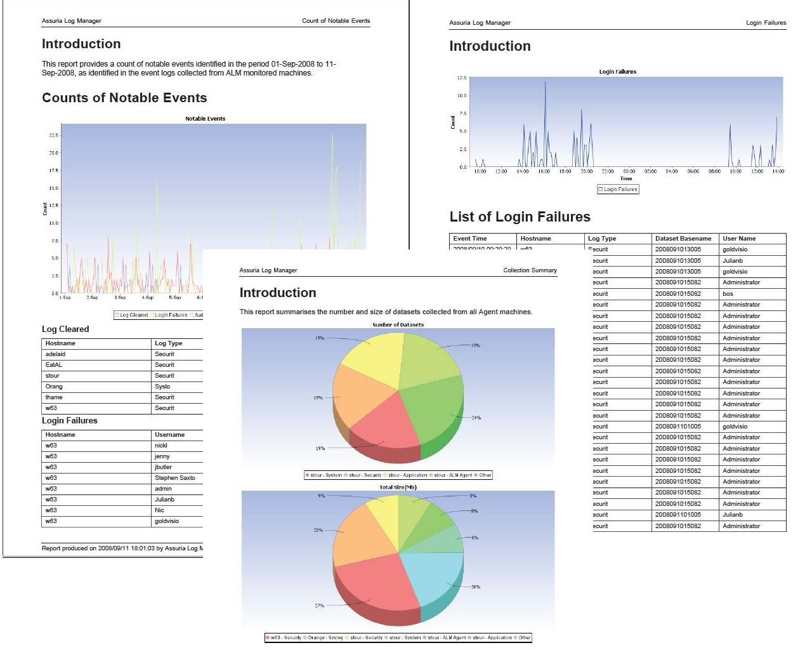Select the Stephen Saxto username cell
Viewport: 812px width, 650px height.
(x=174, y=478)
